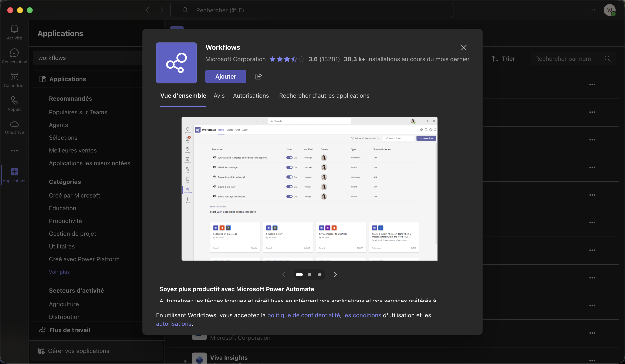Click the share icon next to Ajouter

259,76
